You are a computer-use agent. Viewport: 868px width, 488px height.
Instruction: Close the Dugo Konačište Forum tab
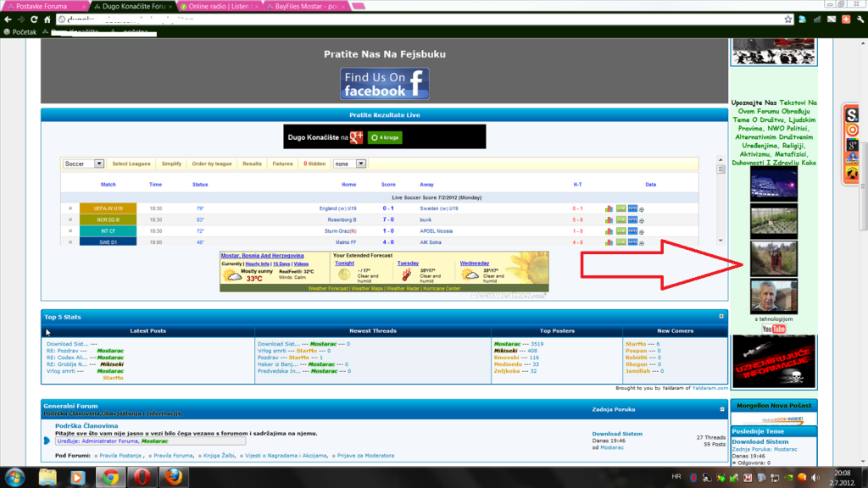click(170, 7)
